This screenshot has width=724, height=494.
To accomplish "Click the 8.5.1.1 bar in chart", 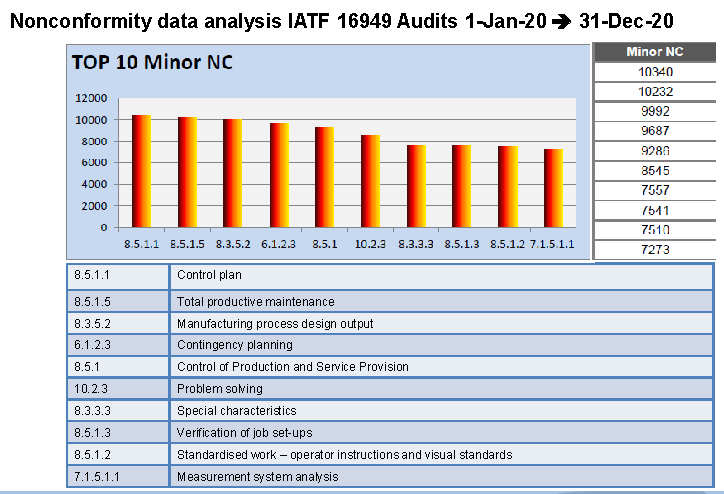I will pos(141,171).
